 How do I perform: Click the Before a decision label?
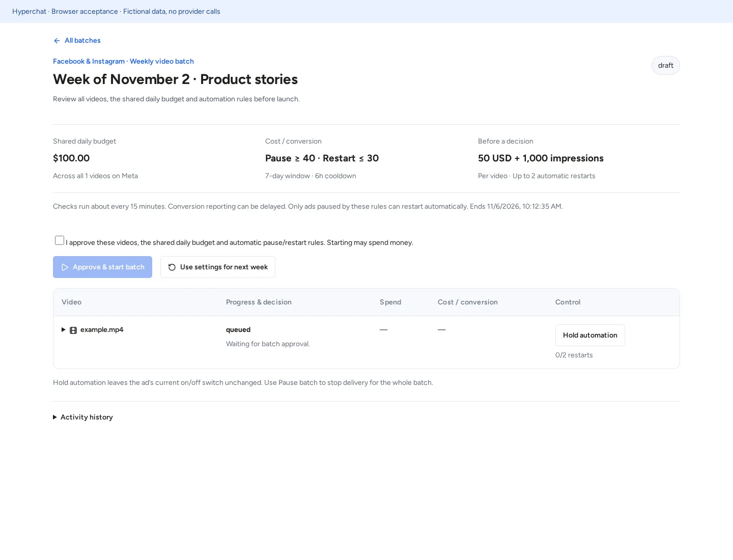(x=505, y=142)
